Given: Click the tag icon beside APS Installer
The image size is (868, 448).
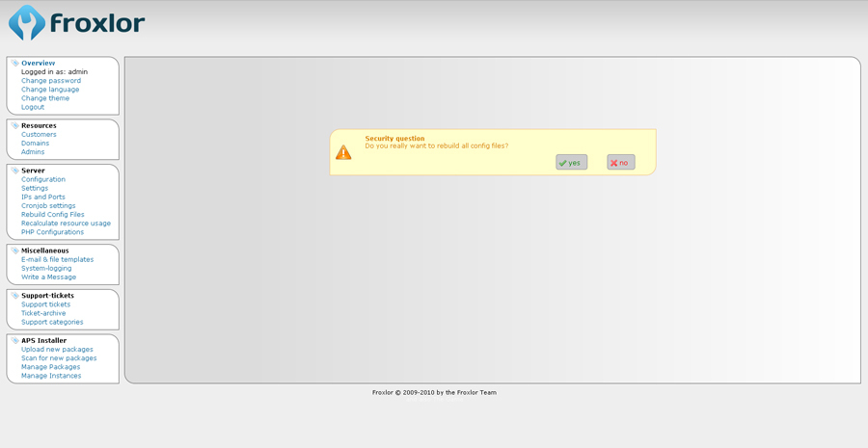Looking at the screenshot, I should (x=14, y=340).
